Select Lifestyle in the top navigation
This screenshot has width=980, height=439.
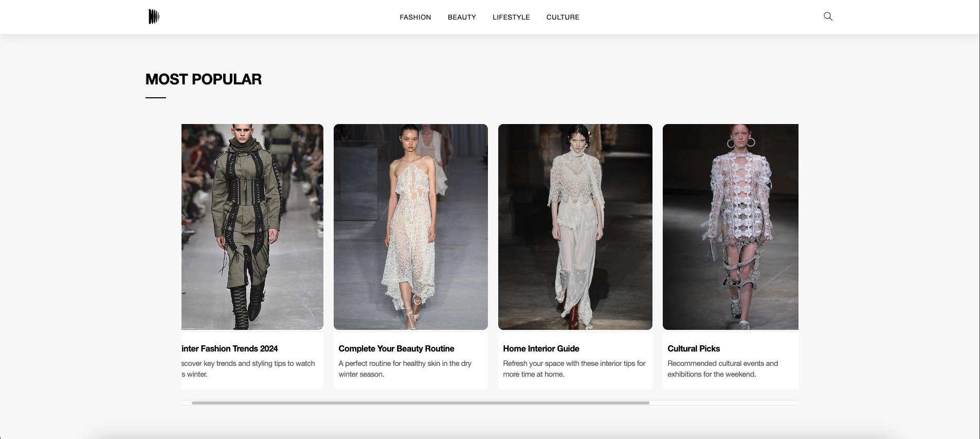(511, 17)
